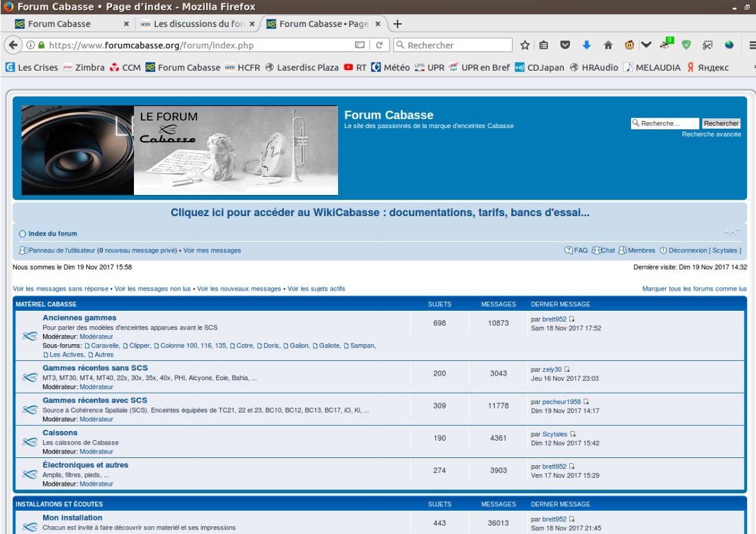Open the CDJapan bookmark
The height and width of the screenshot is (534, 756).
(x=539, y=68)
